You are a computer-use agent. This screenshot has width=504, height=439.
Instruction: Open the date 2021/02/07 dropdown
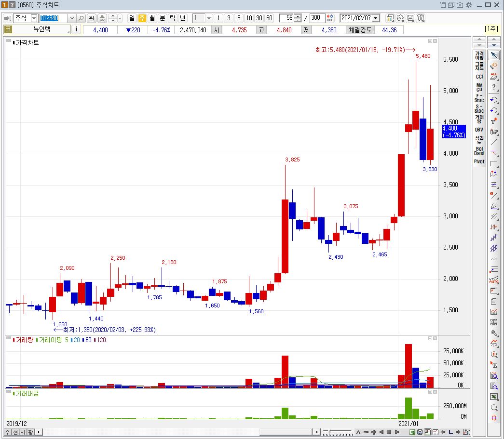coord(375,18)
